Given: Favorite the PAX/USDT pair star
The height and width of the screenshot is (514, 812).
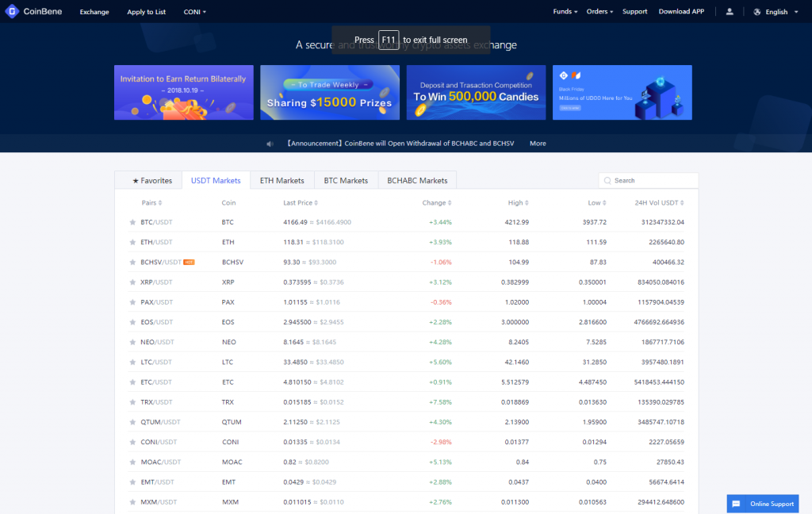Looking at the screenshot, I should [132, 302].
